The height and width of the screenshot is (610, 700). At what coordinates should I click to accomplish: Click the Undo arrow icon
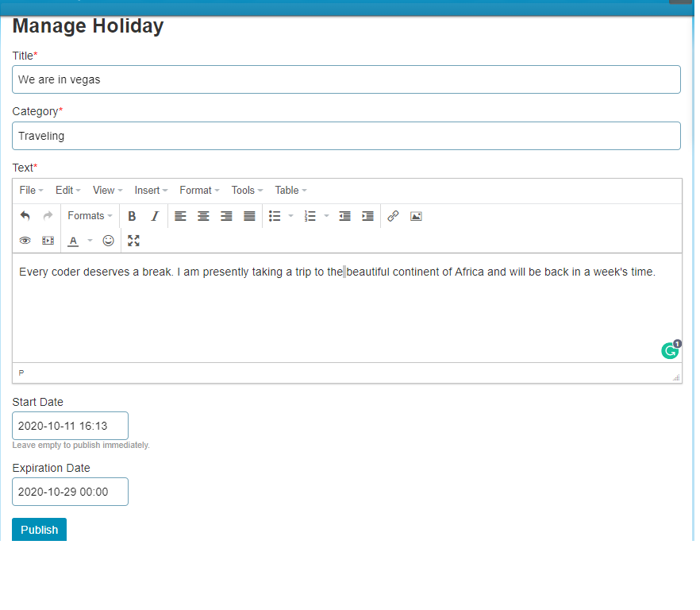(25, 216)
